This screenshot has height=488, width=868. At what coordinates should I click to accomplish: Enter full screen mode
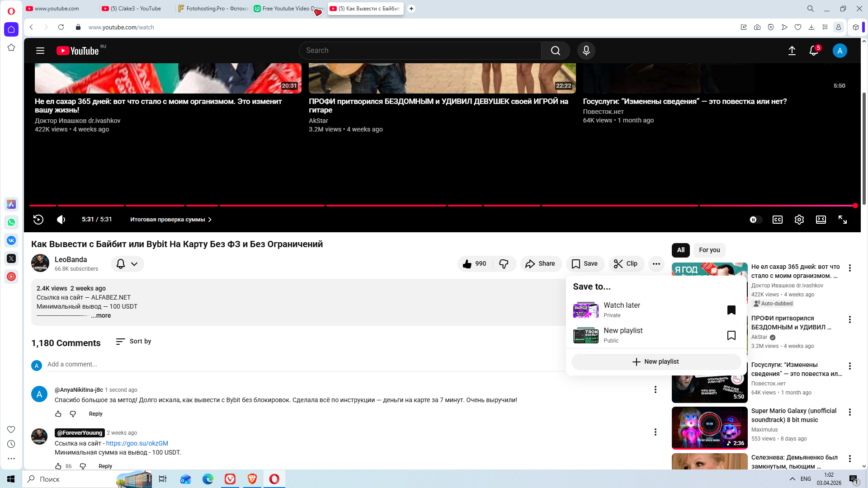[842, 220]
